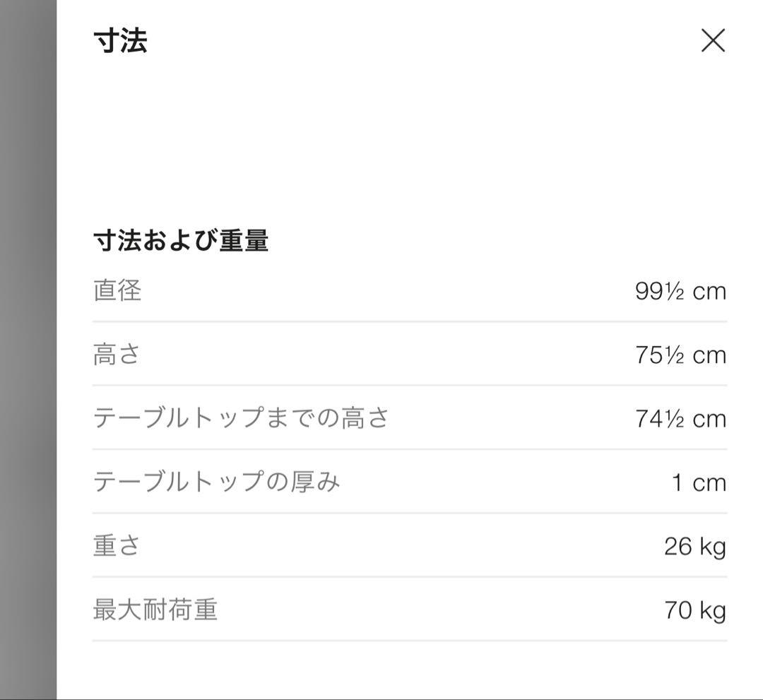Click the 寸法 panel title

[x=120, y=41]
